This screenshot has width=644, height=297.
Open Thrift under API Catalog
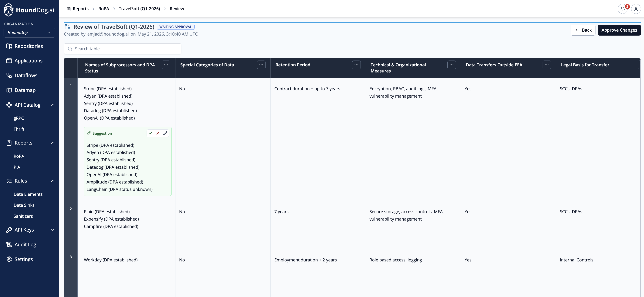click(x=19, y=129)
